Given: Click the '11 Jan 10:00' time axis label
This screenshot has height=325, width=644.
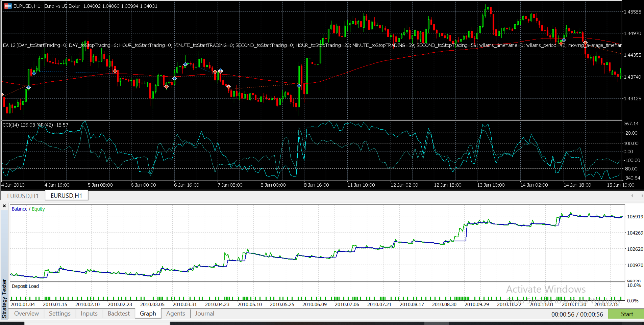Looking at the screenshot, I should pos(361,185).
